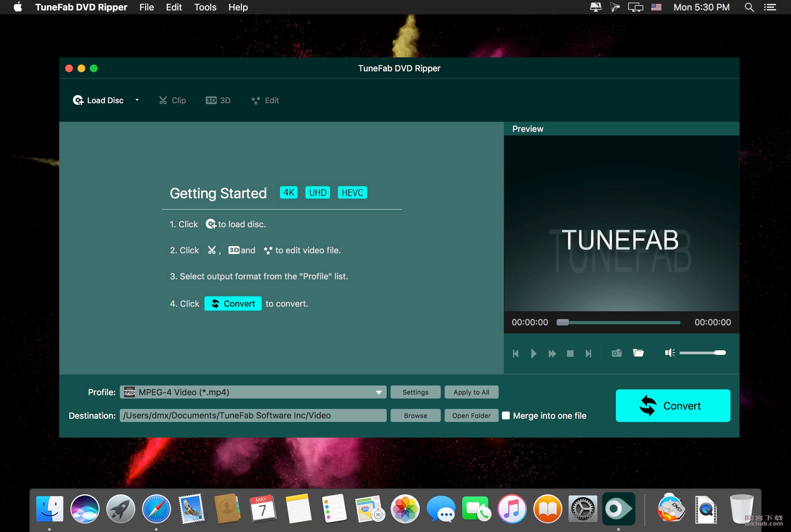The image size is (791, 532).
Task: Open Maps app in dock
Action: 370,509
